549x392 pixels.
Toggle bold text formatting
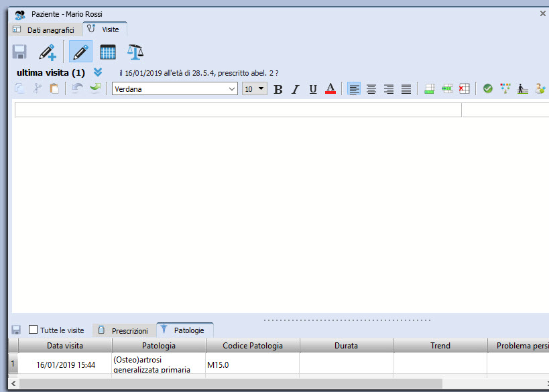pos(278,89)
